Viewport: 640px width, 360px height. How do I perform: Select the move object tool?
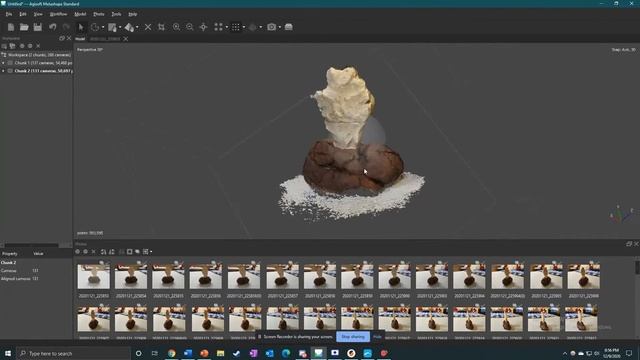129,27
